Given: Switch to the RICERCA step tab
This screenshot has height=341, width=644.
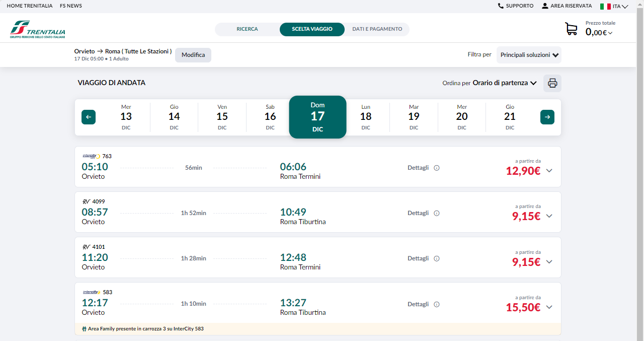Looking at the screenshot, I should click(x=247, y=29).
